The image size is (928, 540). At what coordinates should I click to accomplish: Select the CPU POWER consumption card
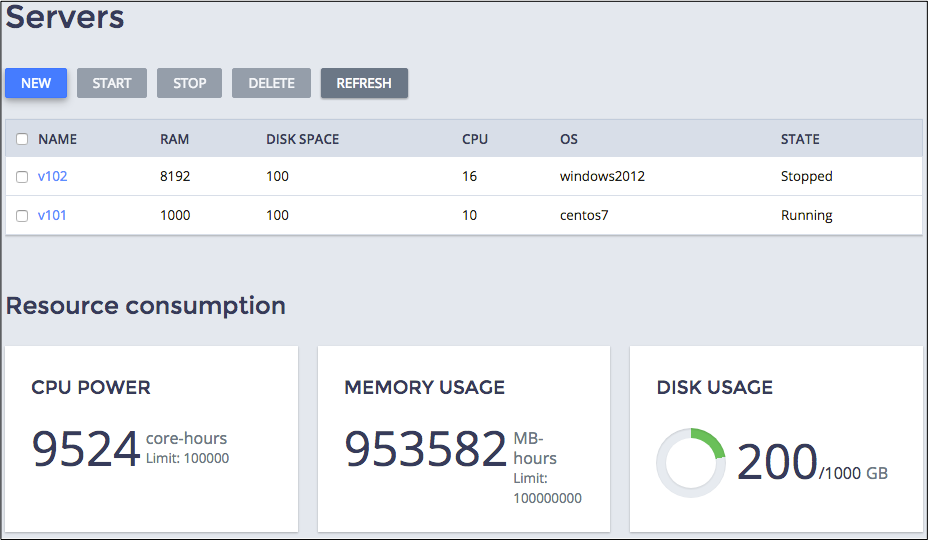click(151, 439)
